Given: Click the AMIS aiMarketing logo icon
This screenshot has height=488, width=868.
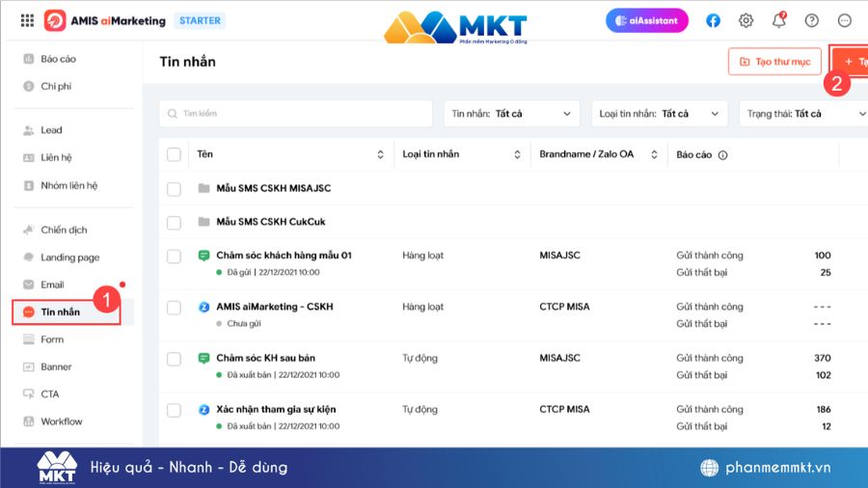Looking at the screenshot, I should 55,20.
